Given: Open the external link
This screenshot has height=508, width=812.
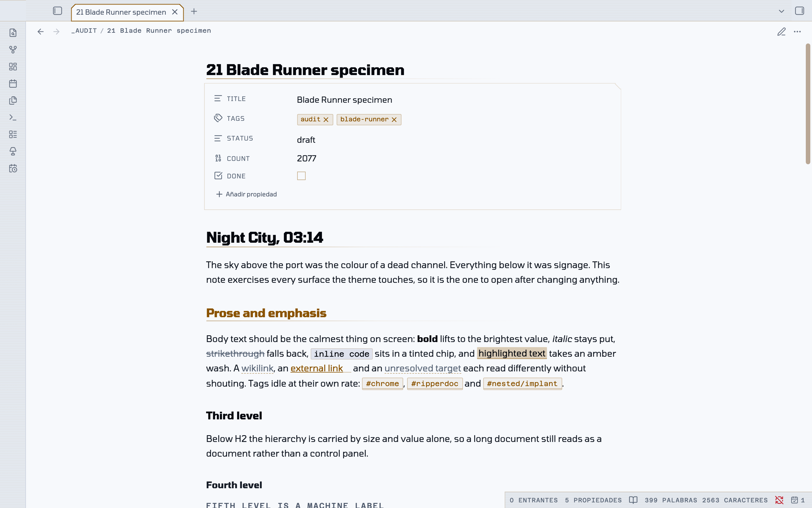Looking at the screenshot, I should click(317, 368).
